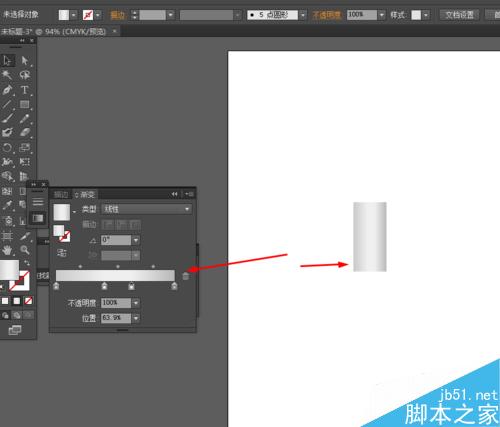Image resolution: width=500 pixels, height=427 pixels.
Task: Select the Type tool
Action: coord(24,90)
